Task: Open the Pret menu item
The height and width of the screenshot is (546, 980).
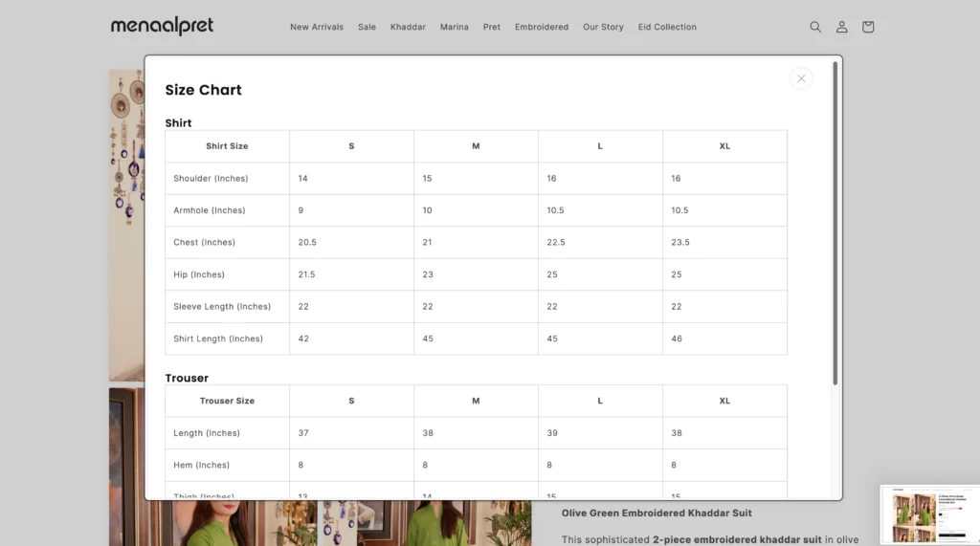Action: [492, 27]
